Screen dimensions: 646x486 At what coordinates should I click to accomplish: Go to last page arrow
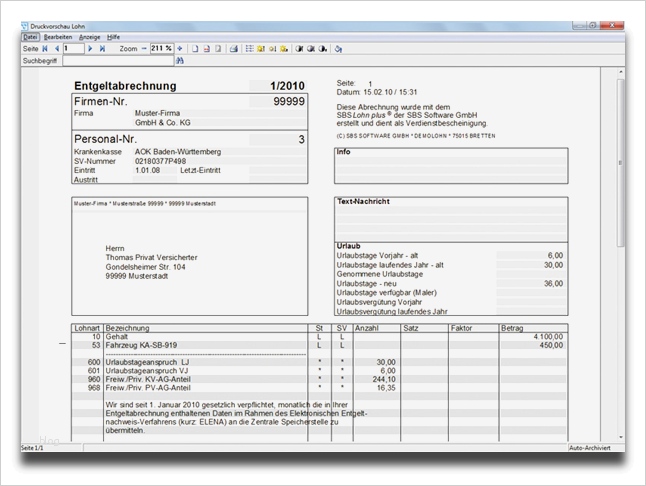coord(102,49)
